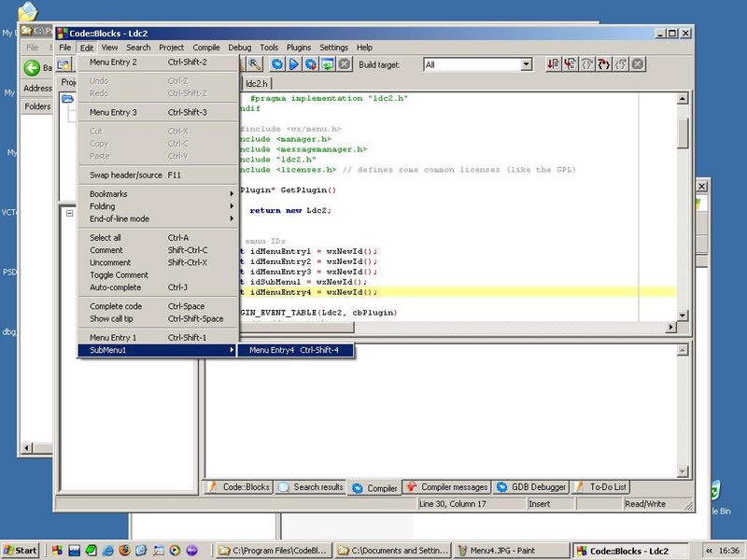Click the green Back arrow in Explorer window
The height and width of the screenshot is (560, 747).
pos(32,67)
